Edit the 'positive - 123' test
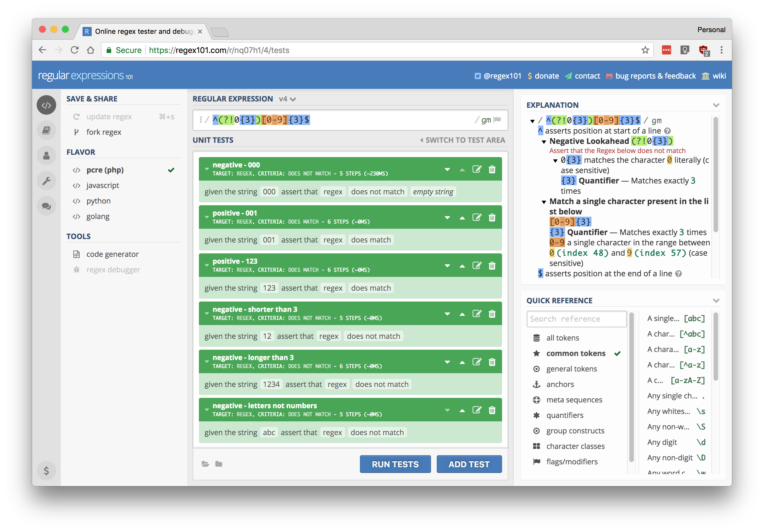This screenshot has height=532, width=764. click(477, 266)
